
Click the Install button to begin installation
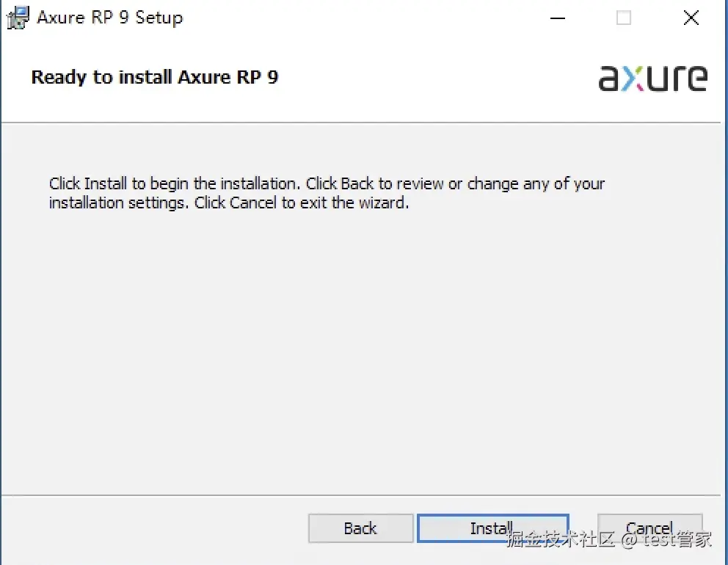tap(492, 528)
